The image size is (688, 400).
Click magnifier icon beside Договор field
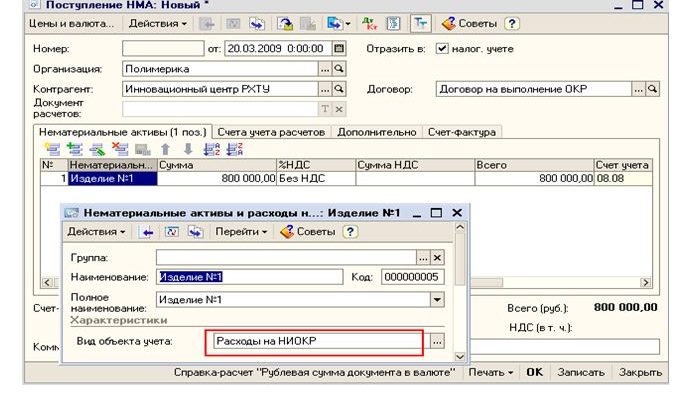(654, 89)
